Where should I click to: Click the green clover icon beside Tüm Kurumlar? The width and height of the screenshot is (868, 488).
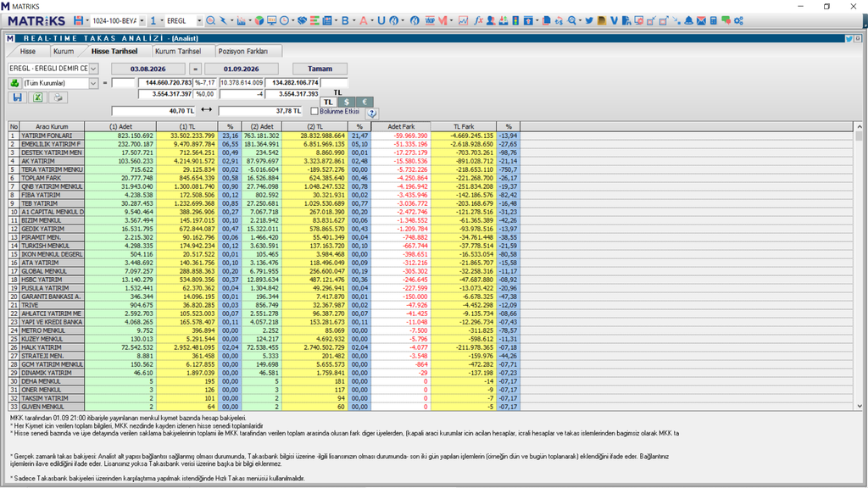click(x=14, y=83)
